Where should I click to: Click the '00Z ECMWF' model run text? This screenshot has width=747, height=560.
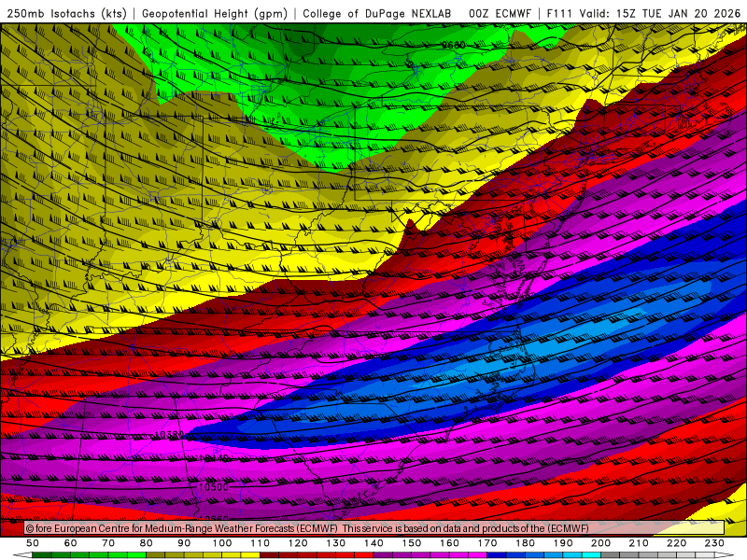500,14
